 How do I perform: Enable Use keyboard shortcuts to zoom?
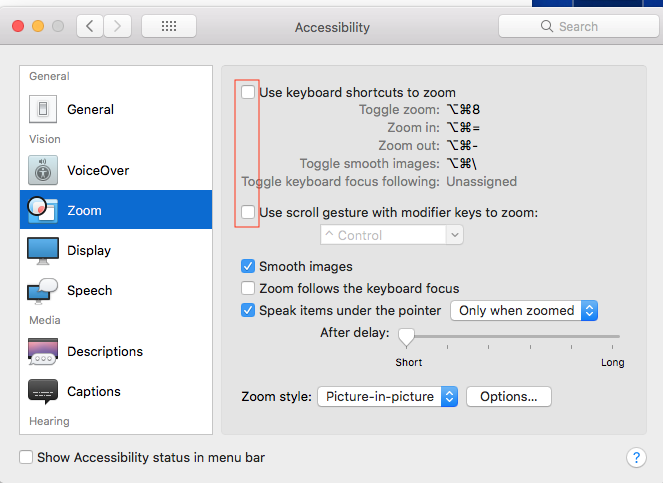point(248,92)
